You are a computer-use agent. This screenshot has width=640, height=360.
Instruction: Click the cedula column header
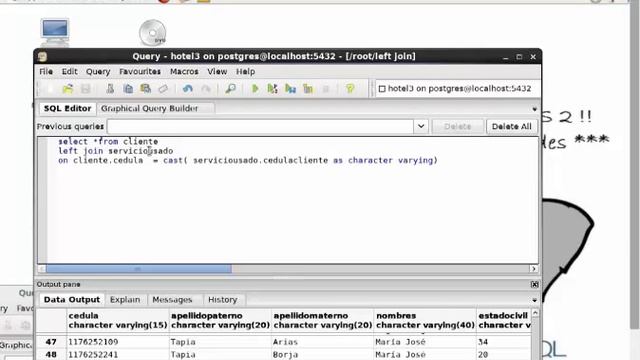click(x=118, y=320)
